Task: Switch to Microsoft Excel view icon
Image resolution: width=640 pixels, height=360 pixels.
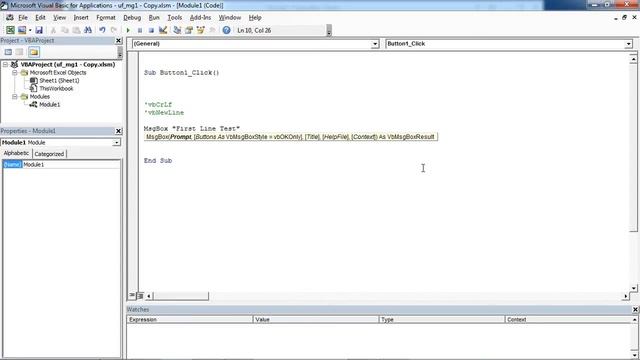Action: (x=10, y=30)
